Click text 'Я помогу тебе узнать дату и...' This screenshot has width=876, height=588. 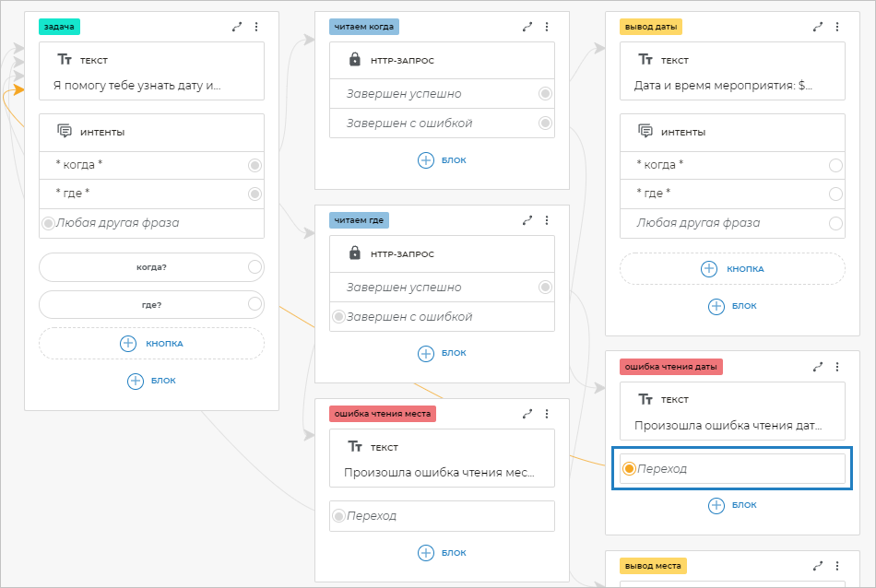pos(137,86)
